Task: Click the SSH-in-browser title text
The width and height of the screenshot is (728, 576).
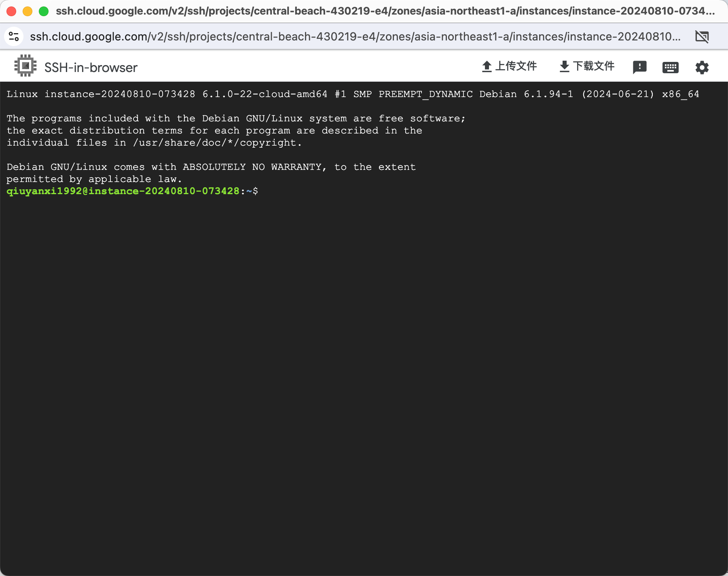Action: click(91, 68)
